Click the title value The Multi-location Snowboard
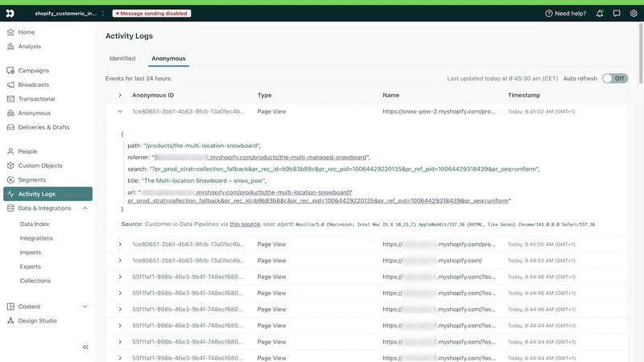The image size is (644, 362). 204,180
